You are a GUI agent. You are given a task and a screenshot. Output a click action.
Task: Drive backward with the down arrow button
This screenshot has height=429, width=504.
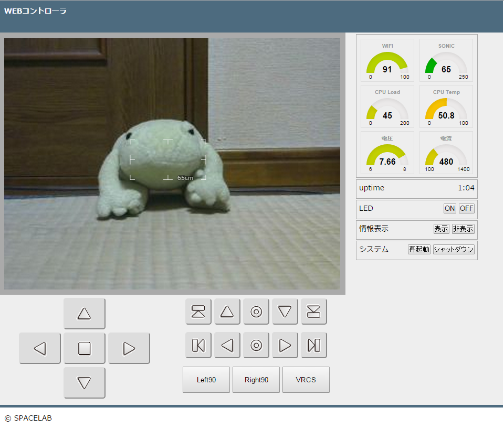(84, 383)
